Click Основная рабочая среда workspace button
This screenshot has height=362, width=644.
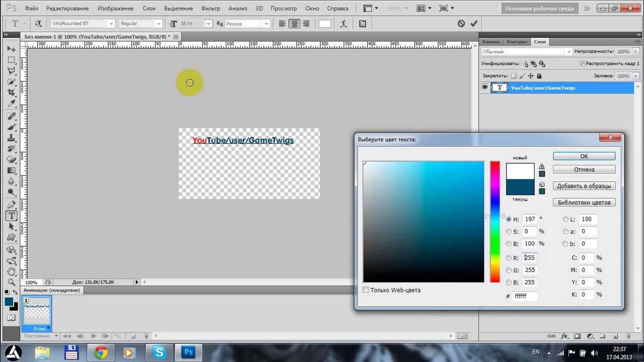539,9
